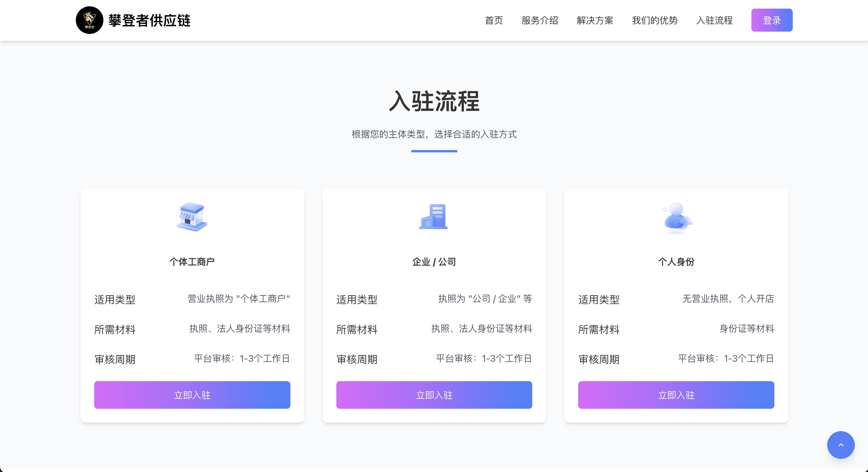868x472 pixels.
Task: Open the 首页 nav item
Action: pyautogui.click(x=494, y=20)
